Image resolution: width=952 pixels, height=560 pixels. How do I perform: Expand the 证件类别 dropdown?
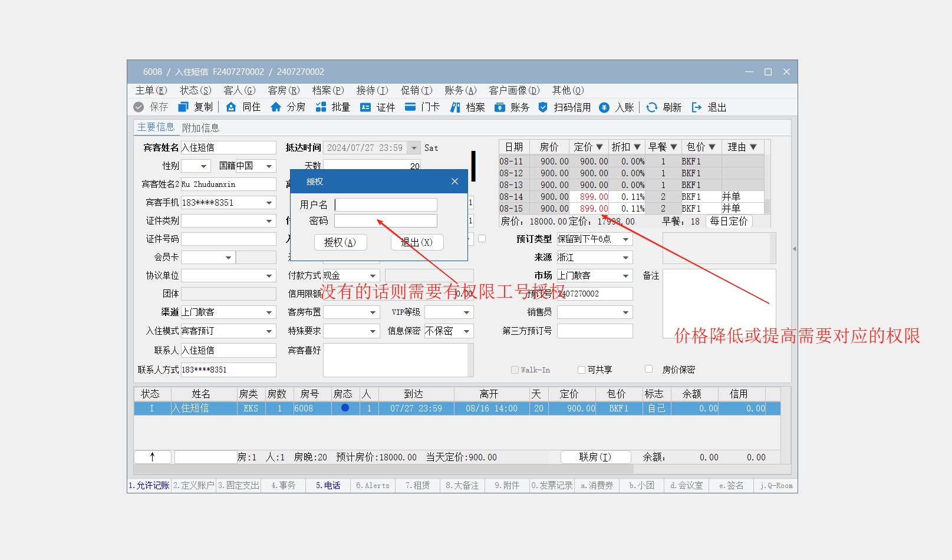(269, 221)
